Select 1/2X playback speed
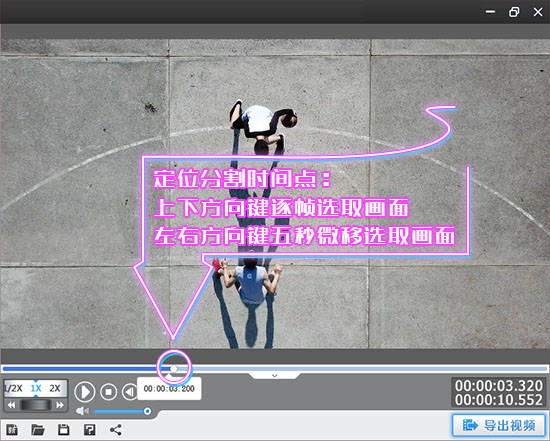 [14, 388]
